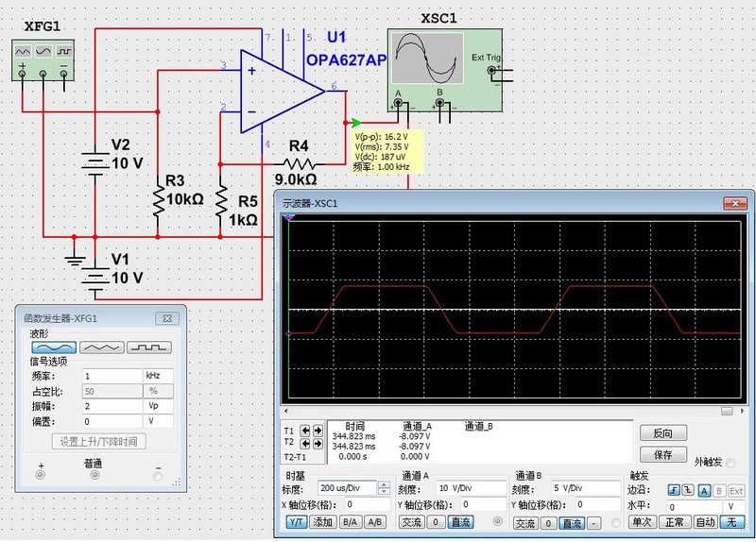Image resolution: width=756 pixels, height=542 pixels.
Task: Select falling edge trigger icon
Action: (x=688, y=490)
